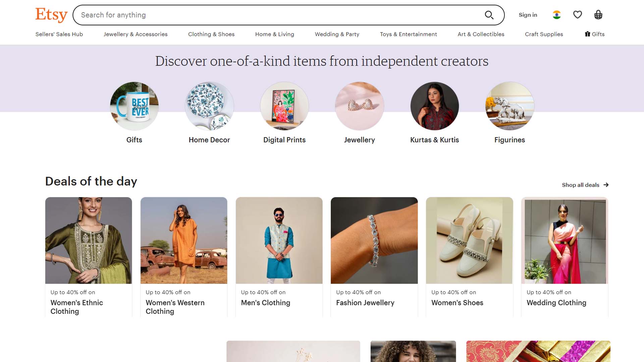Select the Jewellery category circle
This screenshot has height=362, width=644.
pos(360,106)
